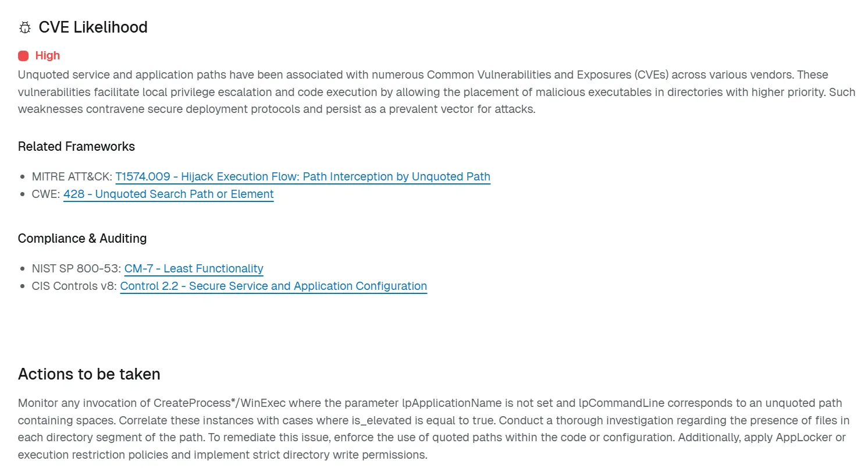Click the "CWE:" label text
868x468 pixels.
pos(46,194)
